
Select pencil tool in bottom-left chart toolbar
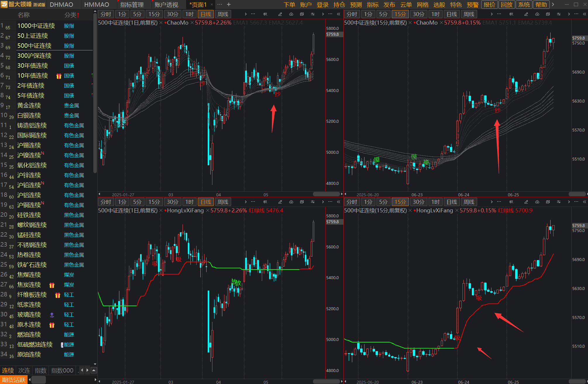click(280, 202)
